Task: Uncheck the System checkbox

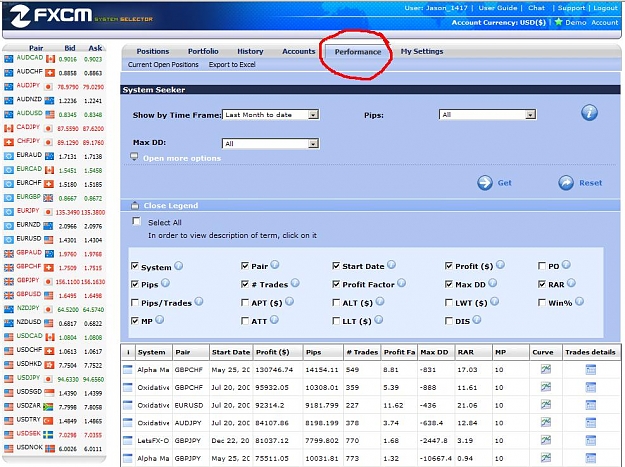Action: (135, 266)
